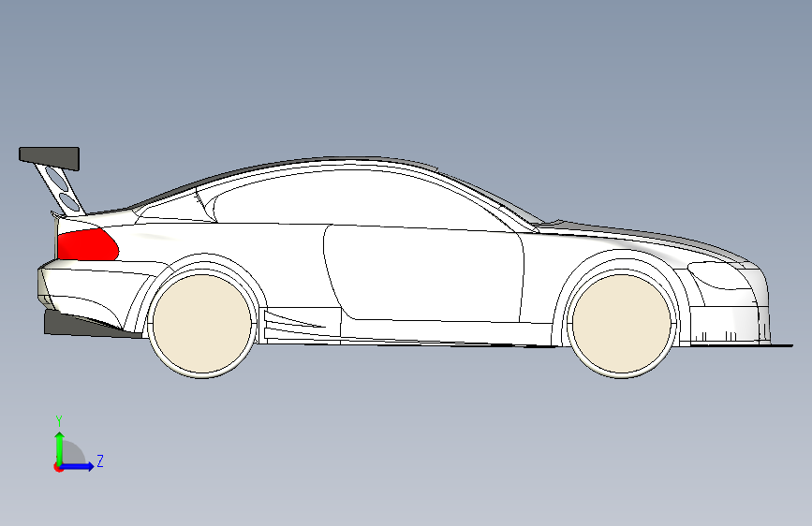This screenshot has height=526, width=812.
Task: Select the rear wheel of the car
Action: [x=202, y=324]
